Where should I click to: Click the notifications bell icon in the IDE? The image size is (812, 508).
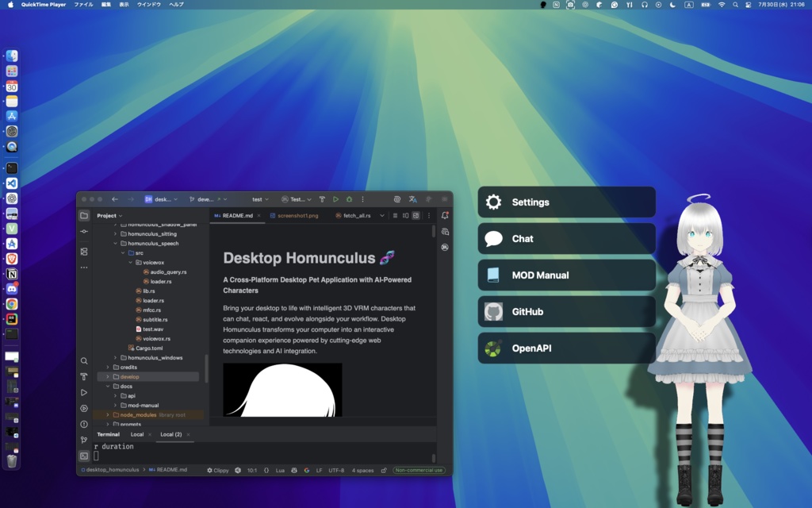coord(445,214)
